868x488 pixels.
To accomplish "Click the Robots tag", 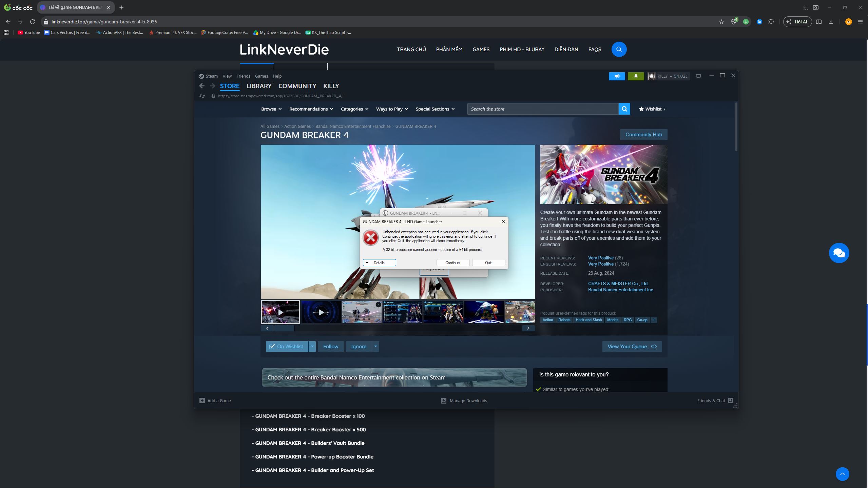I will (x=564, y=320).
